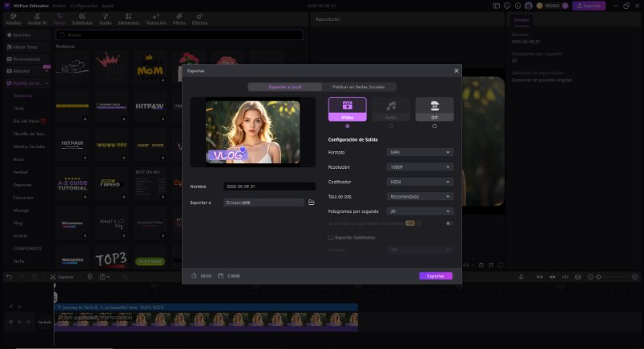Click the gold coin credits icon
Image resolution: width=644 pixels, height=349 pixels.
tap(539, 6)
